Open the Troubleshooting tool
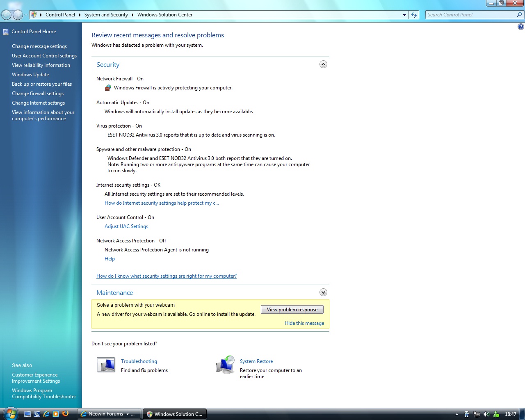This screenshot has width=525, height=420. point(106,364)
